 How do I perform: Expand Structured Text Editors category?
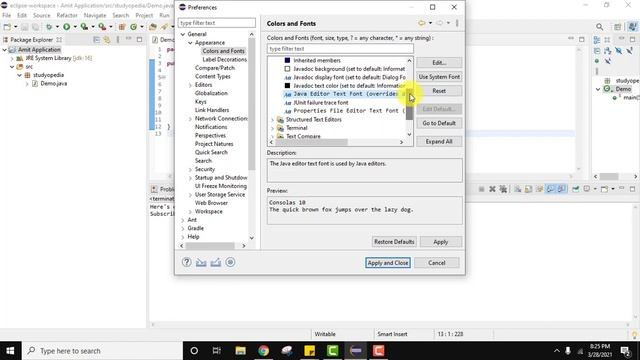272,120
